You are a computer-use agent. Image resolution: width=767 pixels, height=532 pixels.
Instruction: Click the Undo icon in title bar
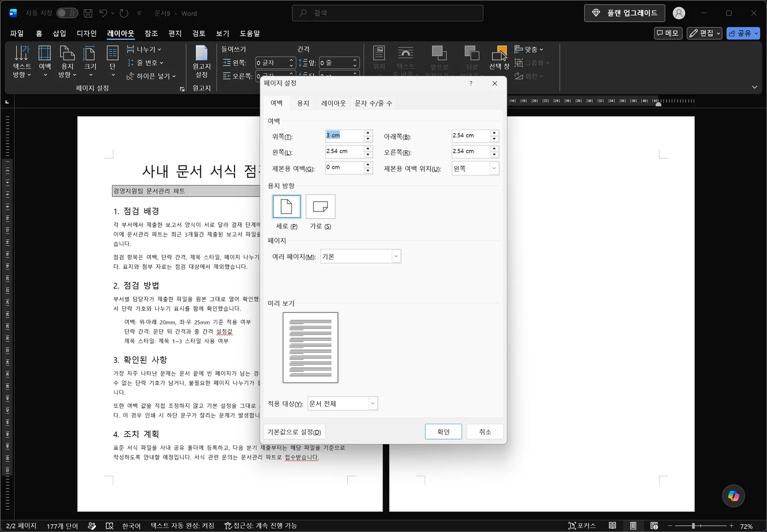pyautogui.click(x=104, y=13)
